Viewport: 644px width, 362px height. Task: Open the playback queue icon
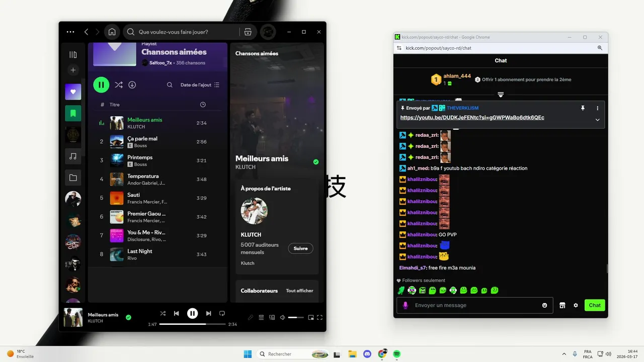point(261,317)
